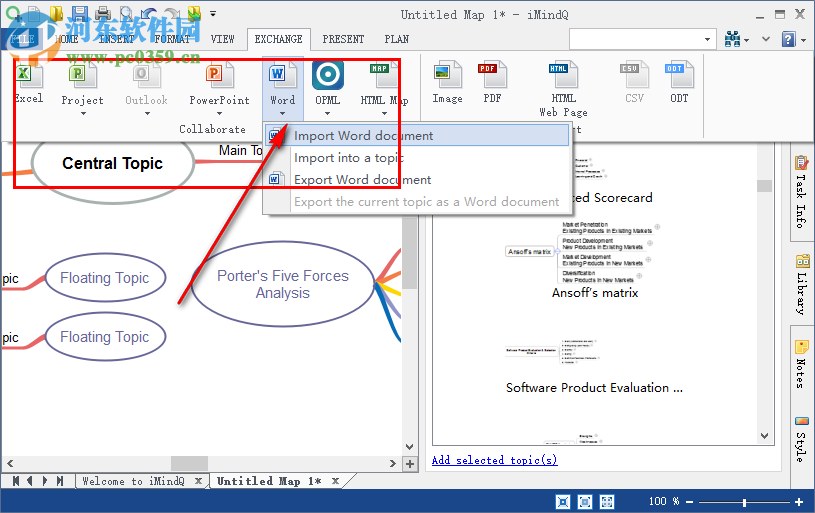Switch to Welcome to iMindQ tab
Viewport: 815px width, 513px height.
pyautogui.click(x=134, y=481)
